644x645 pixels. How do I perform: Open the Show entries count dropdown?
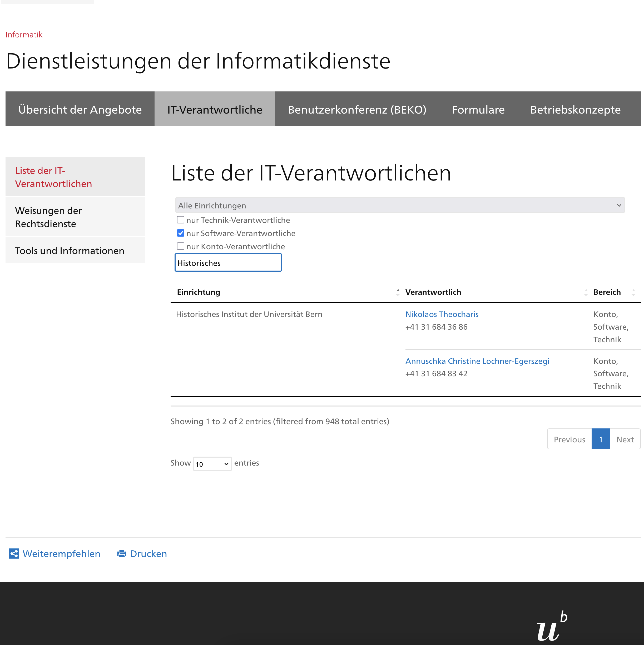click(212, 464)
